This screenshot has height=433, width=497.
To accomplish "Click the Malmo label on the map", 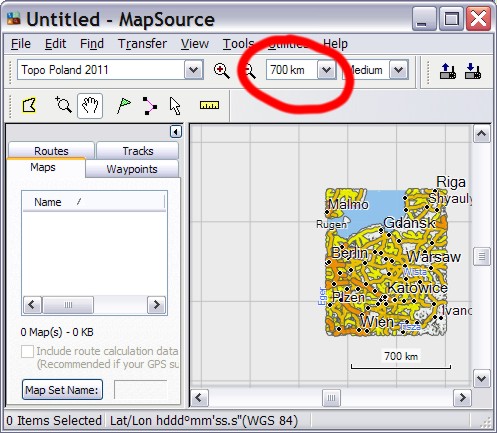I will point(349,204).
